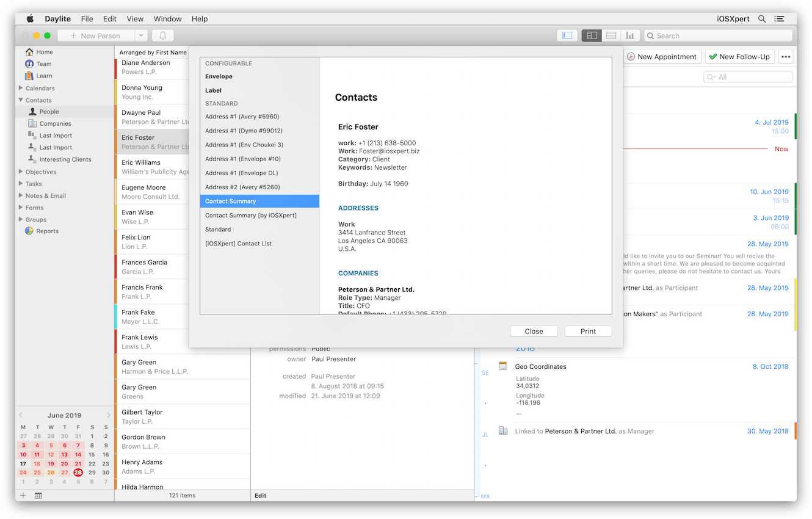The height and width of the screenshot is (519, 812).
Task: Choose Address #1 (Avery #5960) layout
Action: 259,117
